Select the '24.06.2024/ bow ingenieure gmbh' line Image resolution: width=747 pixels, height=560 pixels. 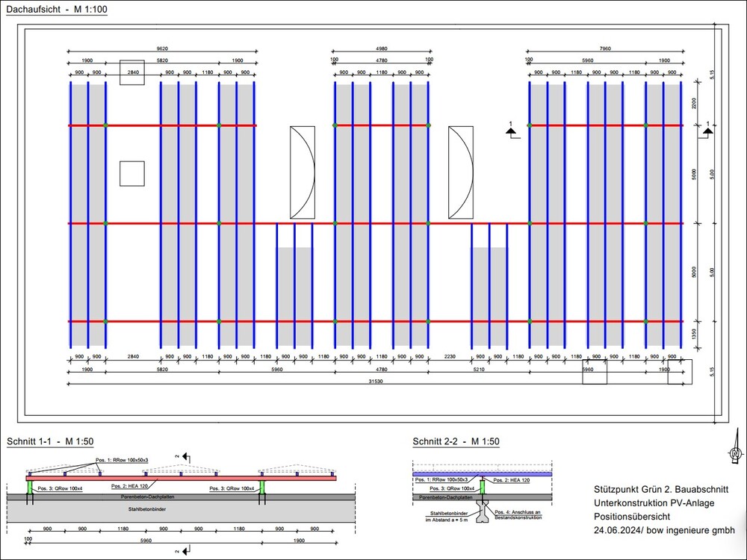[x=664, y=530]
